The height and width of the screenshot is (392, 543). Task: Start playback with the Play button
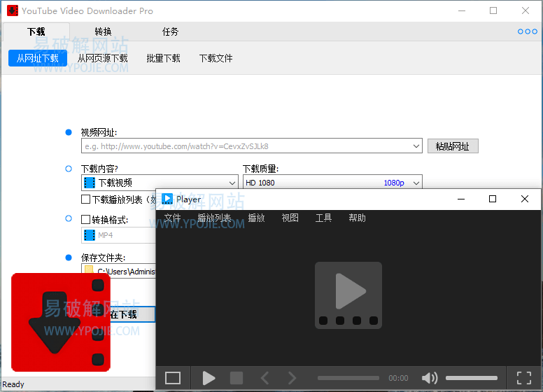(209, 378)
